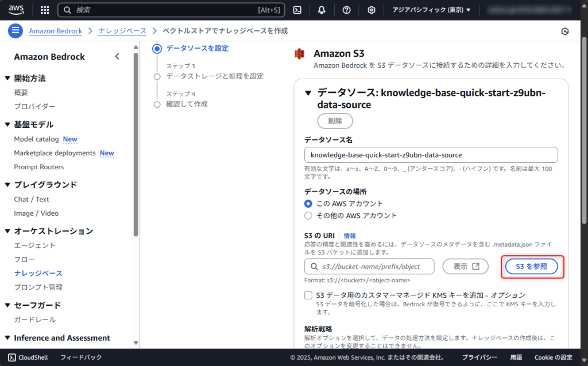
Task: Click the magnifier icon in the S3 URI field
Action: (x=314, y=266)
